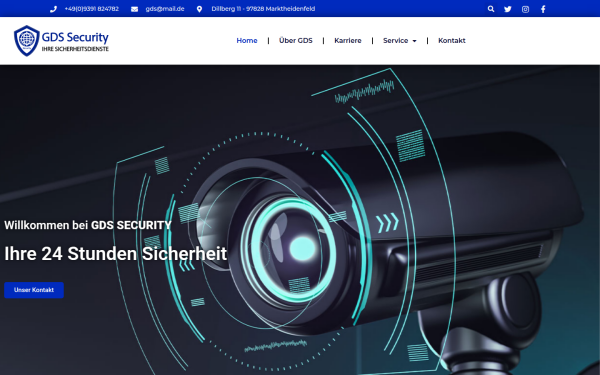Go to Home menu item
Screen dimensions: 600x375
pos(247,41)
